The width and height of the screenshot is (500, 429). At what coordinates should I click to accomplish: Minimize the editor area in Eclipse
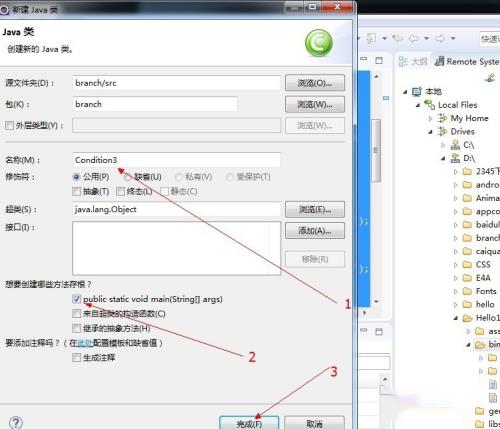click(x=364, y=59)
